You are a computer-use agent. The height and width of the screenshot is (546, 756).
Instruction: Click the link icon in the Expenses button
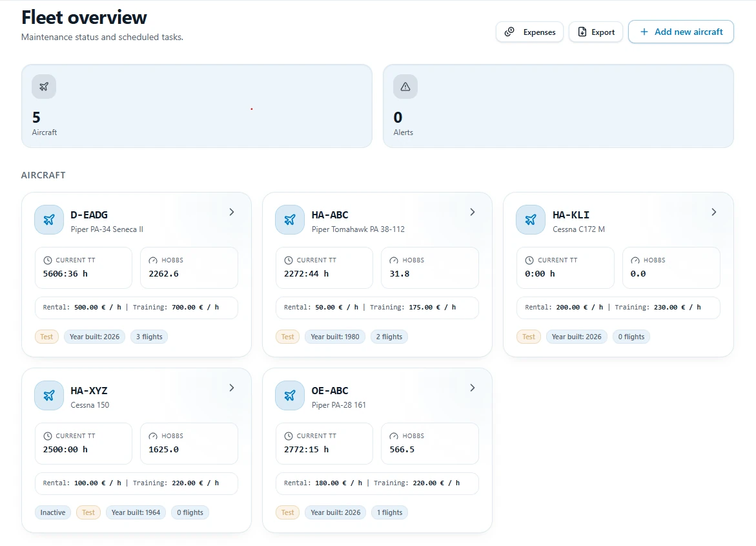click(x=509, y=32)
